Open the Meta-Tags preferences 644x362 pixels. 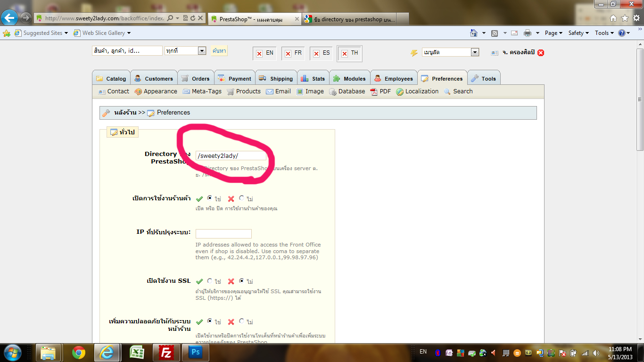pos(202,91)
